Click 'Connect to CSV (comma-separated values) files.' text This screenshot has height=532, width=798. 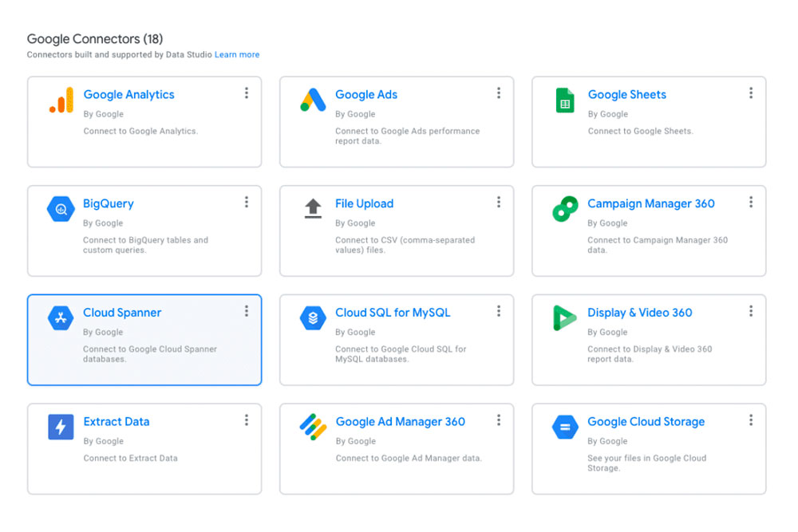pos(405,245)
